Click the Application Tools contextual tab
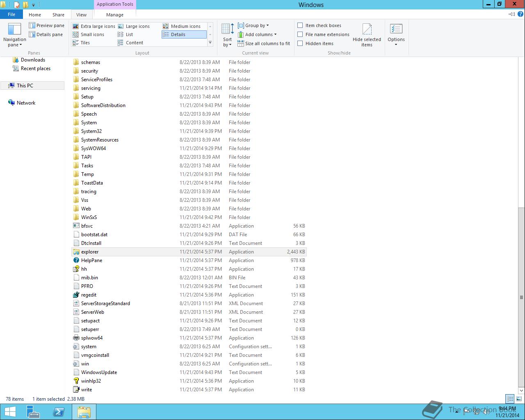Viewport: 525px width, 420px height. [x=115, y=4]
